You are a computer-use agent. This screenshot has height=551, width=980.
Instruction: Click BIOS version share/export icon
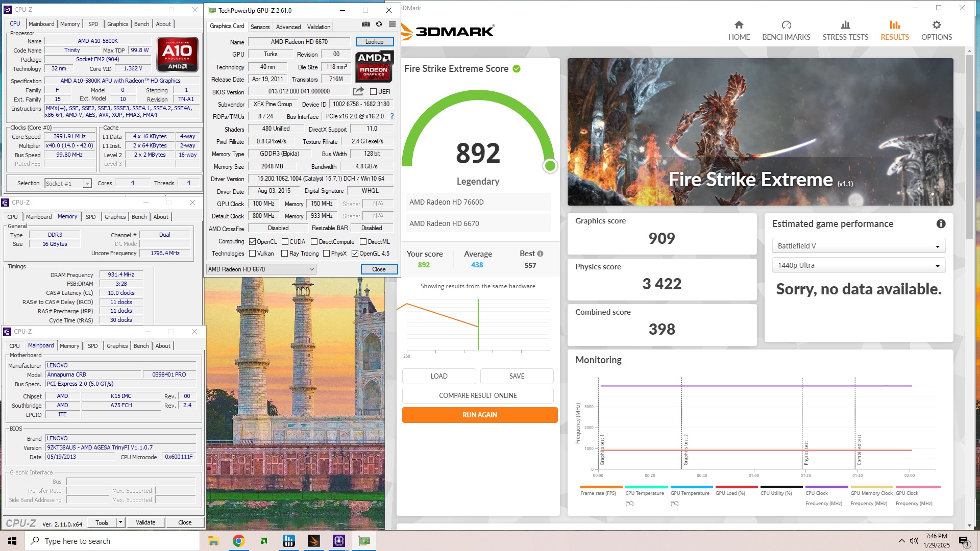[358, 91]
